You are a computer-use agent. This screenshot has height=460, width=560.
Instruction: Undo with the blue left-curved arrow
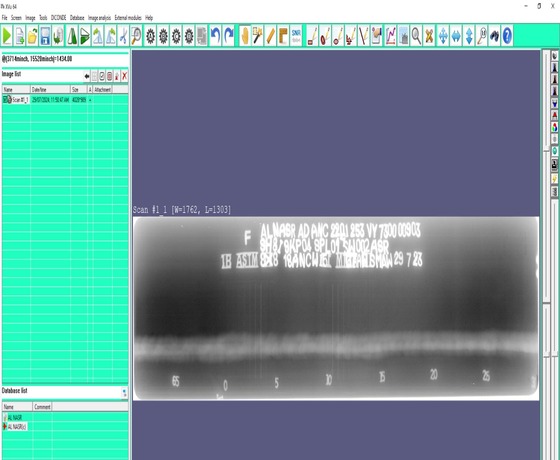tap(215, 36)
